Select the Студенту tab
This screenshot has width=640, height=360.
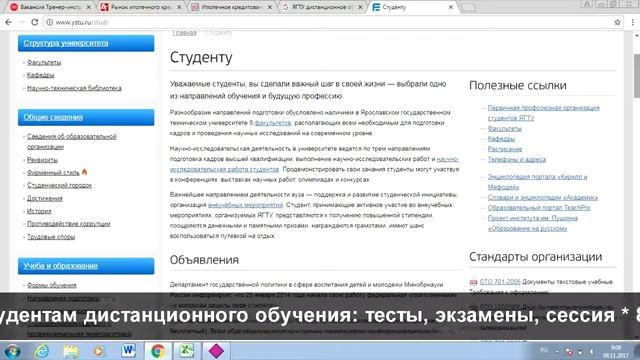pyautogui.click(x=412, y=7)
